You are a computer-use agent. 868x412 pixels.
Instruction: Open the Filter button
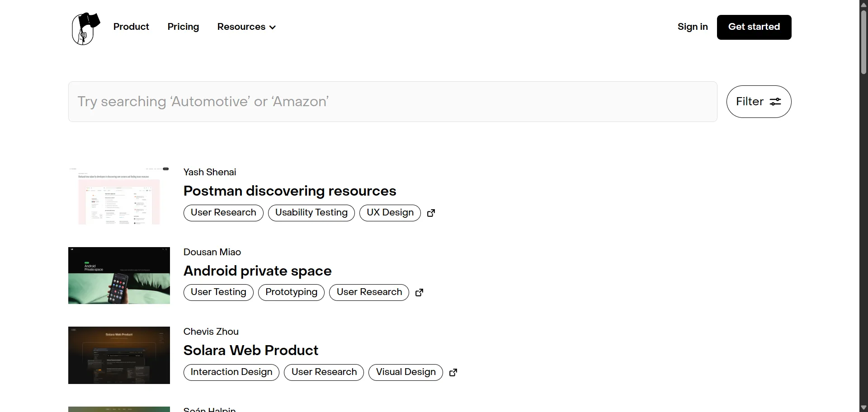click(x=759, y=102)
